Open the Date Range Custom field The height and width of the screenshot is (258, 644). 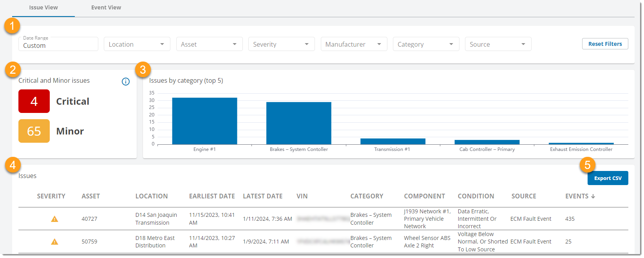pos(58,44)
